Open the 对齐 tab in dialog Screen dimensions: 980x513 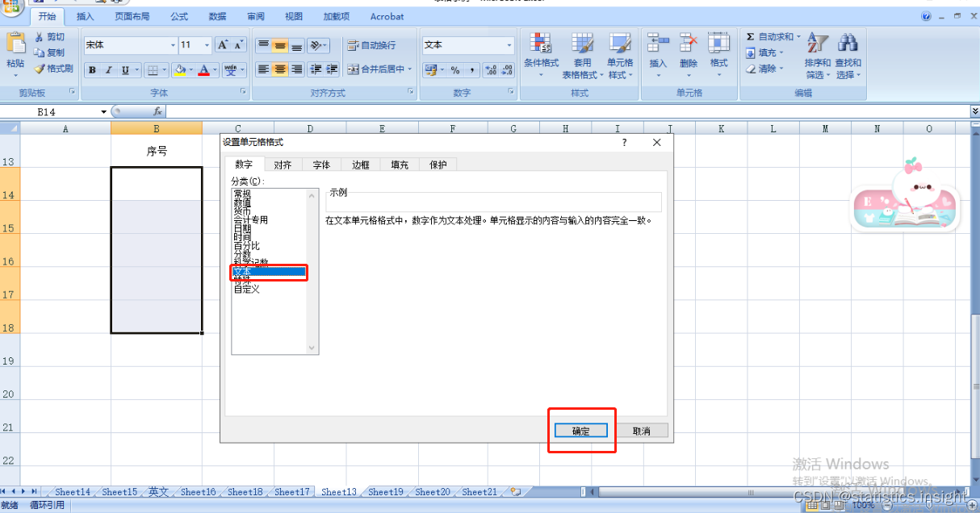[283, 165]
